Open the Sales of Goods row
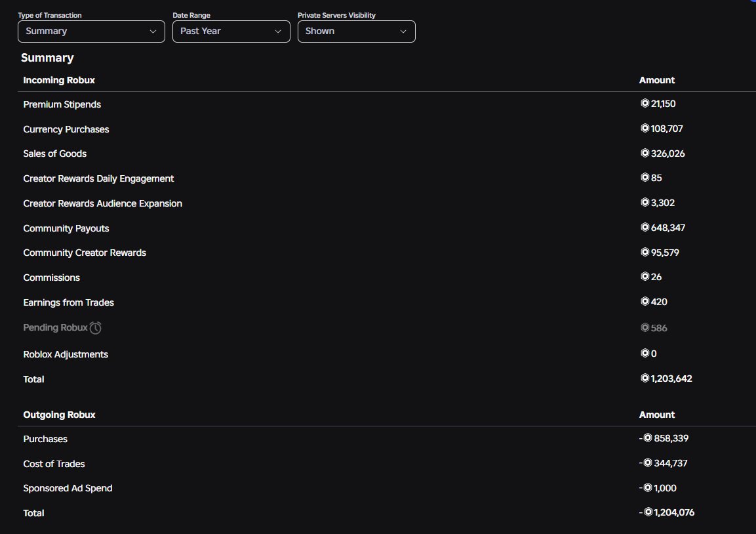Screen dimensions: 756x534 pos(387,154)
